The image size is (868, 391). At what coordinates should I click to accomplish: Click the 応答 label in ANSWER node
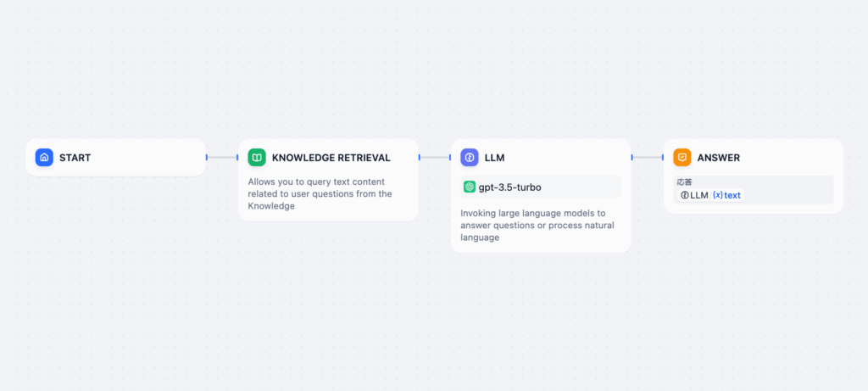[684, 182]
